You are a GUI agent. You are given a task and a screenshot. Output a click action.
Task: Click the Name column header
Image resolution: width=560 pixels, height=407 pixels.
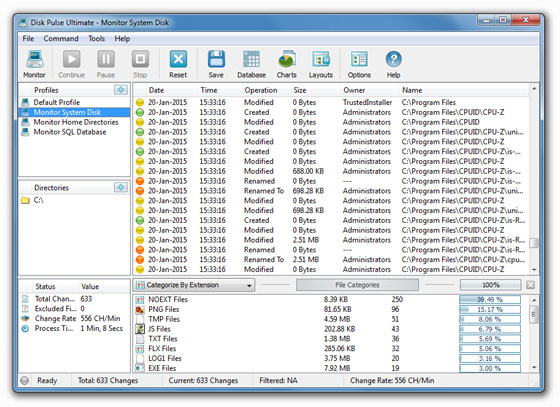(412, 90)
